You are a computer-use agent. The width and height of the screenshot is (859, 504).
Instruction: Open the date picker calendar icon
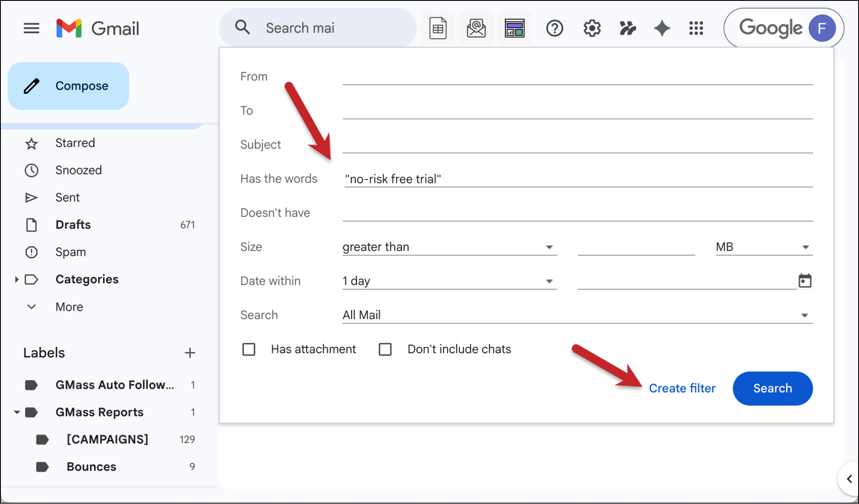click(805, 281)
